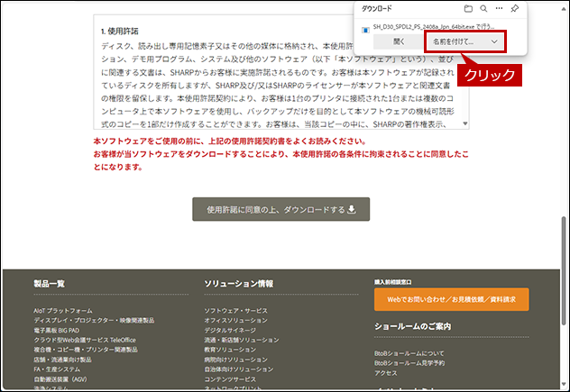
Task: Open BtoBショールームについて link
Action: pos(409,353)
